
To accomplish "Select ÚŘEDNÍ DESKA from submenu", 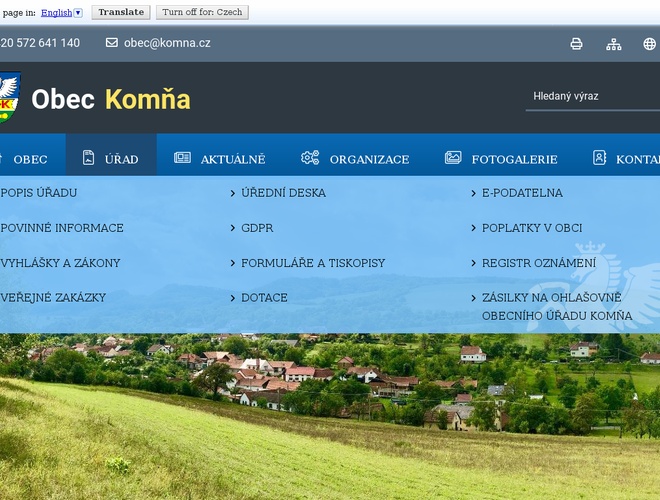I will [x=283, y=193].
